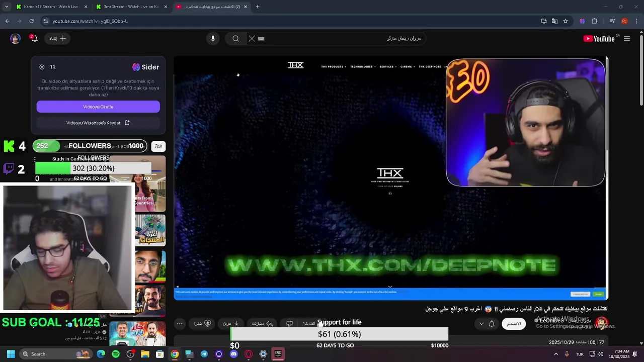Viewport: 644px width, 362px height.
Task: Open Epic Games Launcher from taskbar
Action: [278, 354]
